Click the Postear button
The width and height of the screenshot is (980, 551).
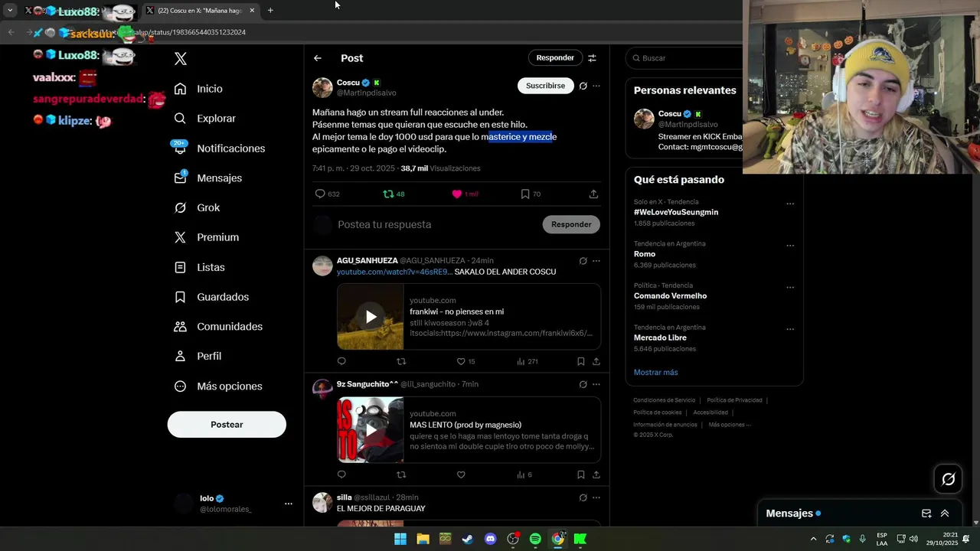point(227,425)
